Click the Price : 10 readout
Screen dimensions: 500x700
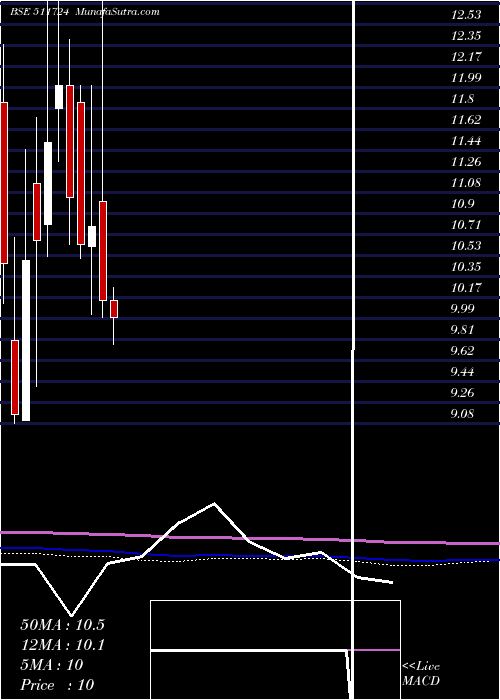tap(57, 685)
